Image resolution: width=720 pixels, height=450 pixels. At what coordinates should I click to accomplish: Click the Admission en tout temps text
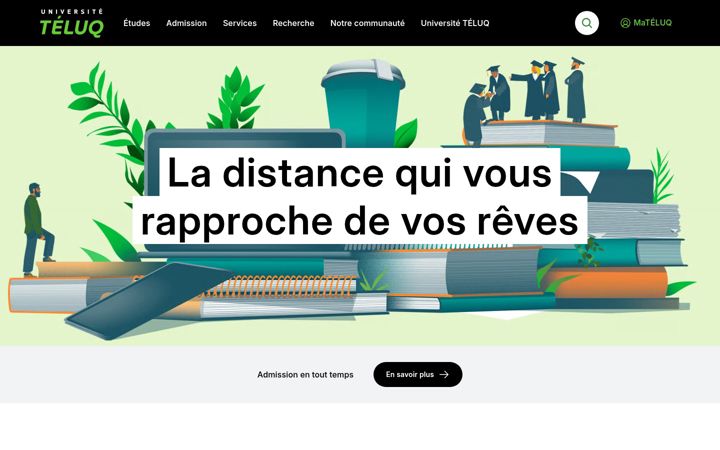[305, 375]
